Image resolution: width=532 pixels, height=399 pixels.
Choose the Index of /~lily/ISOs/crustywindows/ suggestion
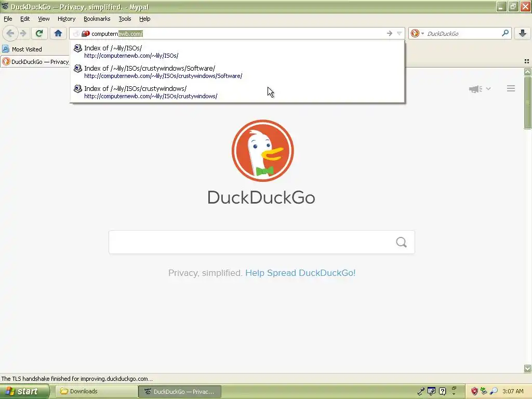[x=237, y=92]
